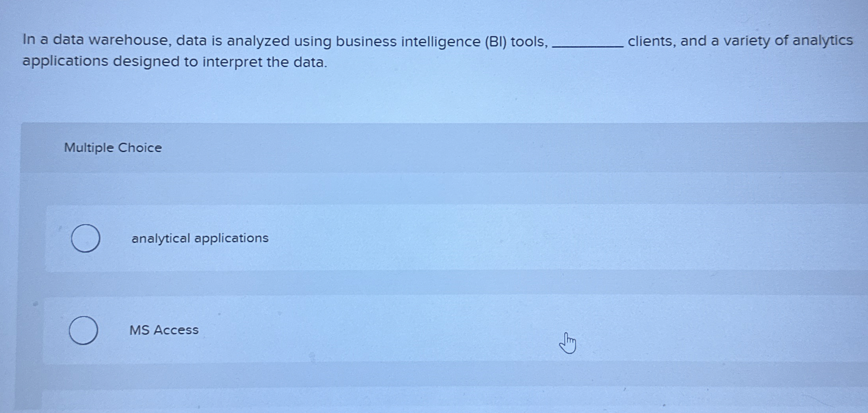Select the analytical applications radio button
Image resolution: width=868 pixels, height=413 pixels.
coord(85,238)
